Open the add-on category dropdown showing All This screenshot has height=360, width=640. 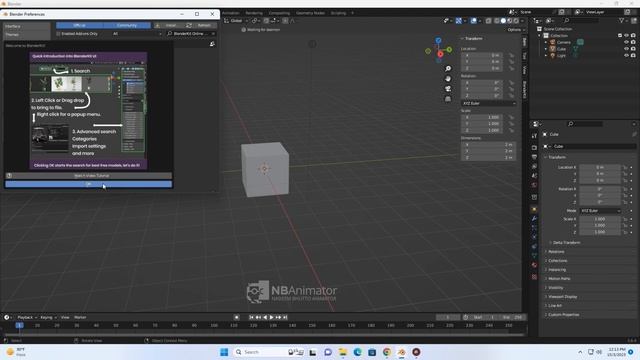coord(136,33)
